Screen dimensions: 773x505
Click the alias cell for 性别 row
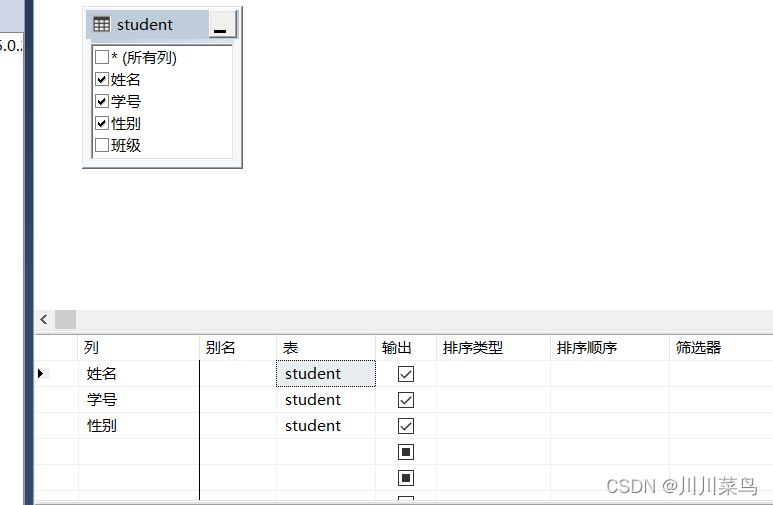pos(238,426)
